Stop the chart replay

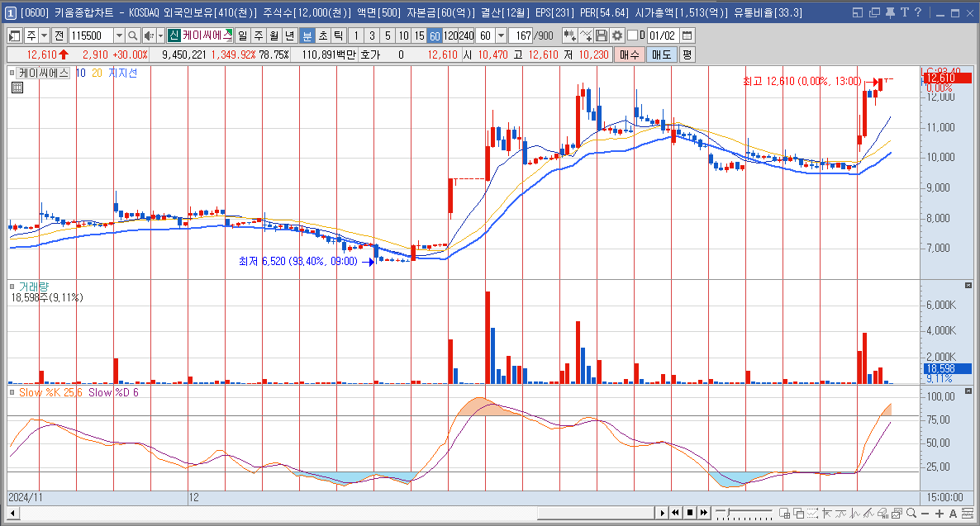pos(690,513)
